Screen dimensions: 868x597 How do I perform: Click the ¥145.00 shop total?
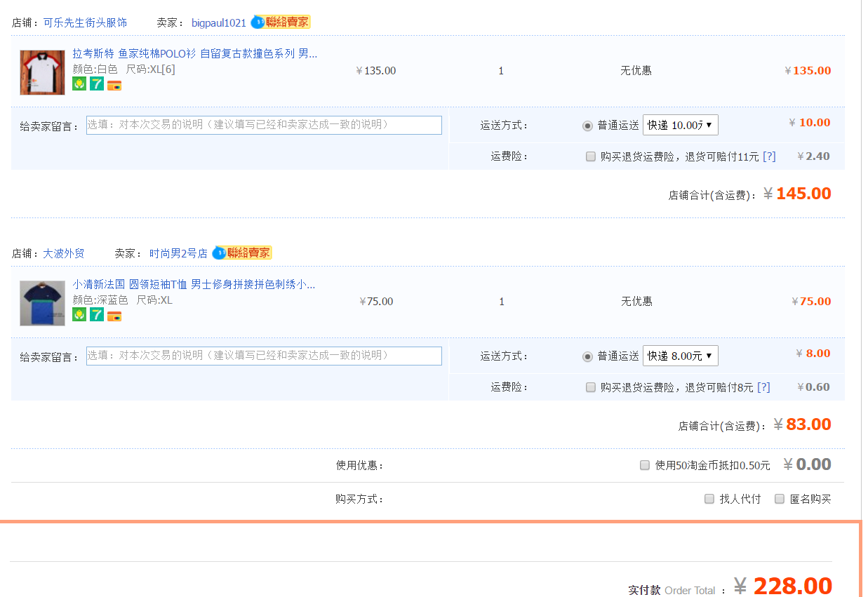coord(797,194)
